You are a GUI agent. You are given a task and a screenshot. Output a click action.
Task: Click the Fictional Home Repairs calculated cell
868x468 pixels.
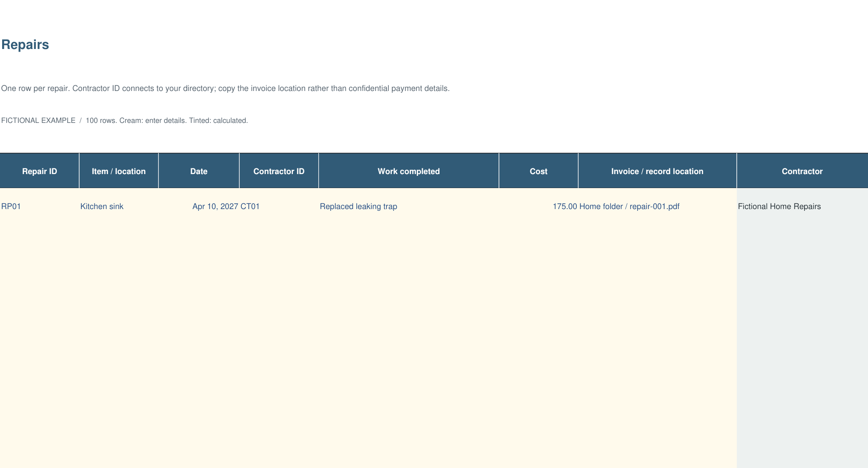pos(802,206)
